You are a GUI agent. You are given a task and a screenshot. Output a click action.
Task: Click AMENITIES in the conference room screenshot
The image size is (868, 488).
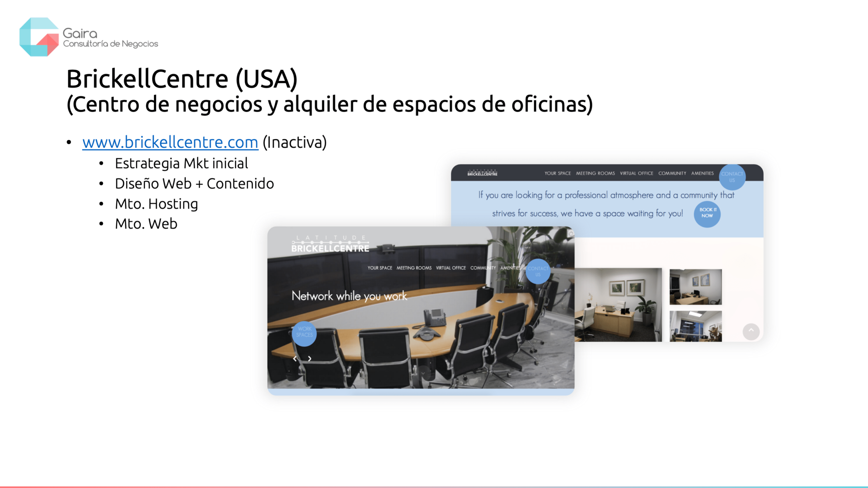[x=510, y=268]
